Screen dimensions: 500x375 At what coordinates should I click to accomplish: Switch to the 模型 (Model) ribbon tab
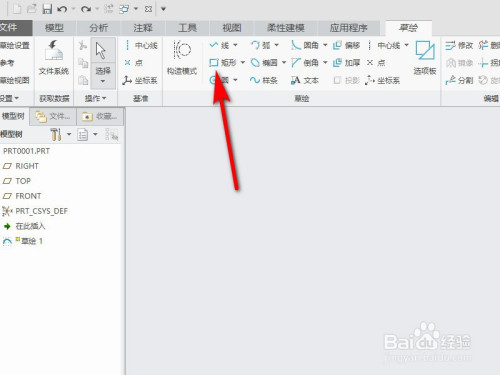[x=54, y=28]
